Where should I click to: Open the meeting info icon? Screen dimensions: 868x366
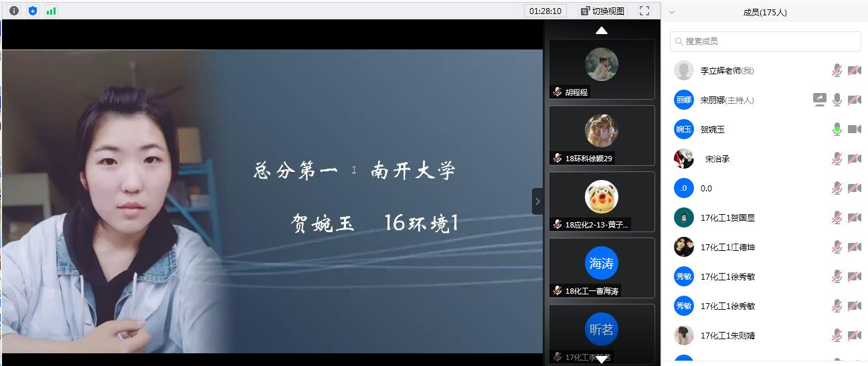(14, 11)
